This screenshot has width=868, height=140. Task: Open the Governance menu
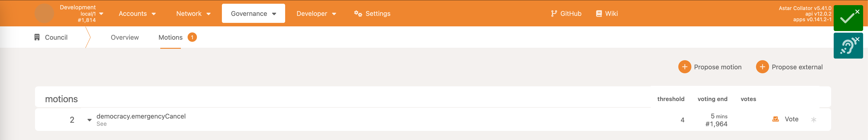[253, 14]
